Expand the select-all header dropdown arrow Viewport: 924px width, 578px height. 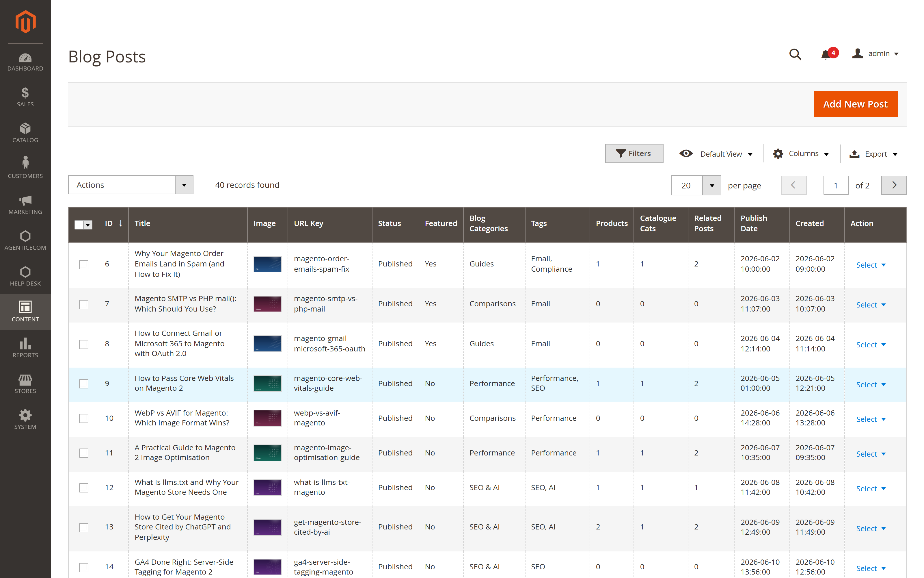(88, 225)
